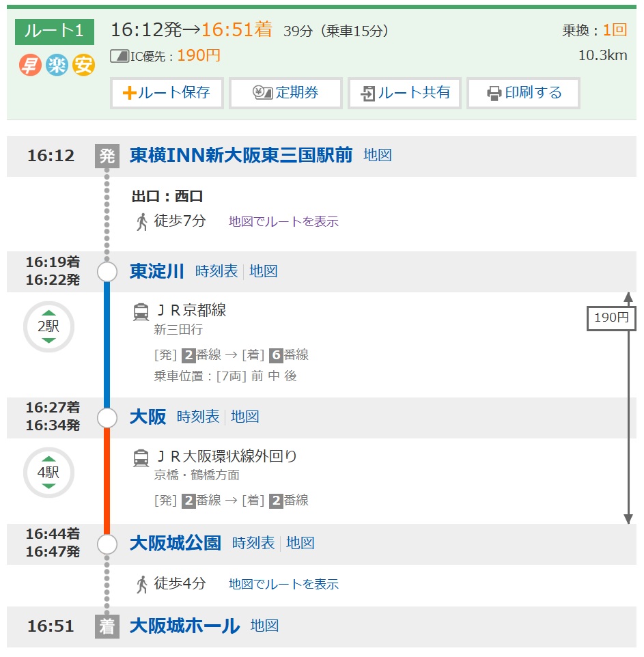Open the 東横INN新大阪東三国駅前 link

coord(241,155)
